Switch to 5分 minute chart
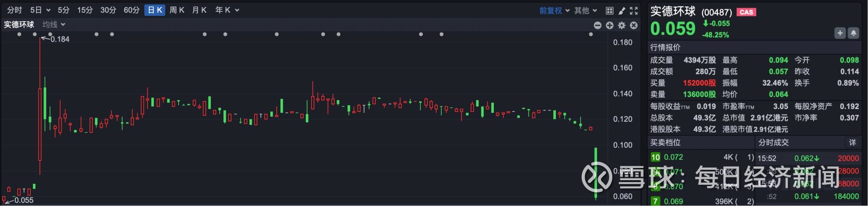The image size is (868, 206). (63, 10)
